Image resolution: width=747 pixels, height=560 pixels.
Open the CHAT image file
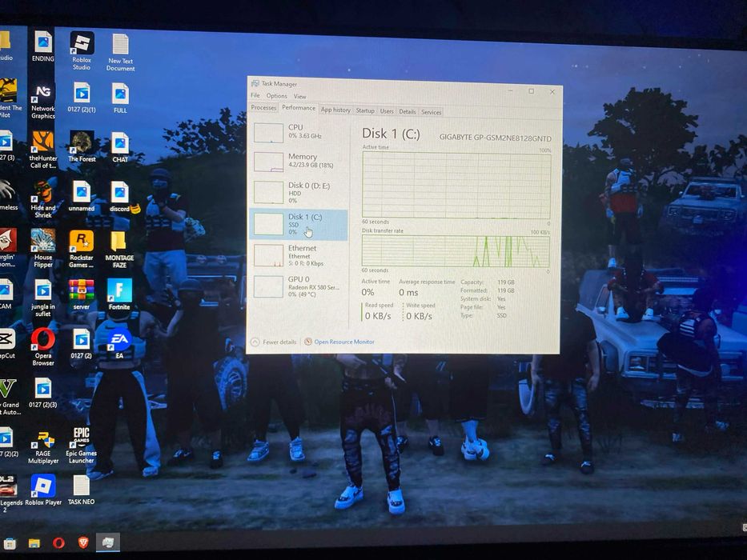(120, 148)
